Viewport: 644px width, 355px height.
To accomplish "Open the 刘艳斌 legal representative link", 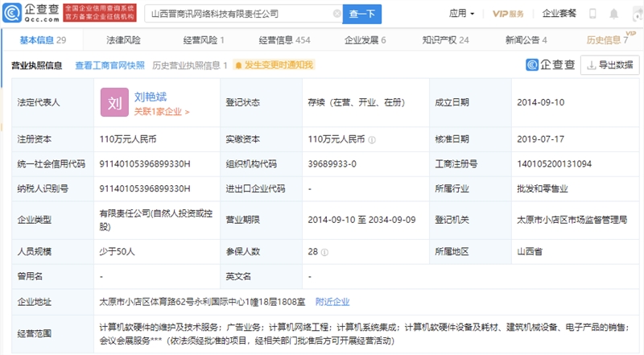I will click(x=151, y=97).
